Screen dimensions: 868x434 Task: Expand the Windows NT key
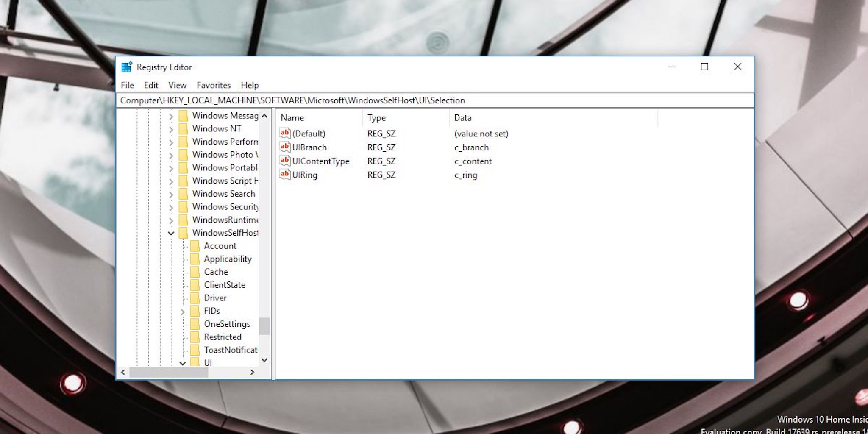click(x=171, y=129)
